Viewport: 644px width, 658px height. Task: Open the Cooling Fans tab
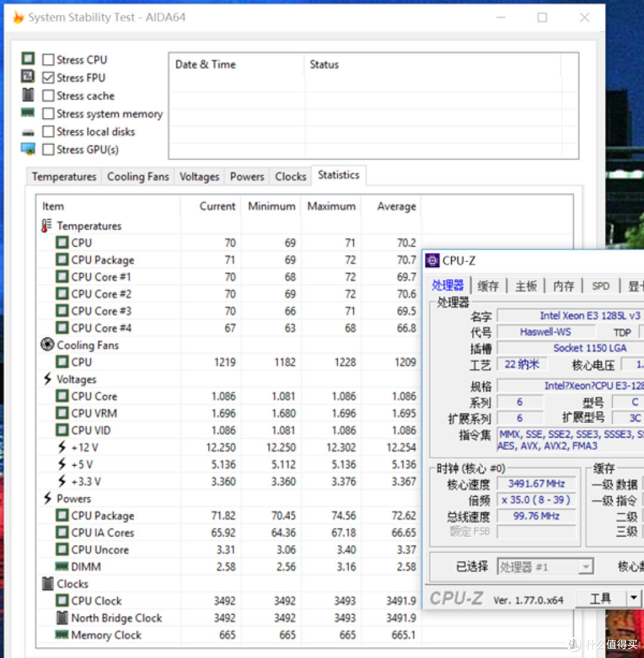tap(138, 177)
